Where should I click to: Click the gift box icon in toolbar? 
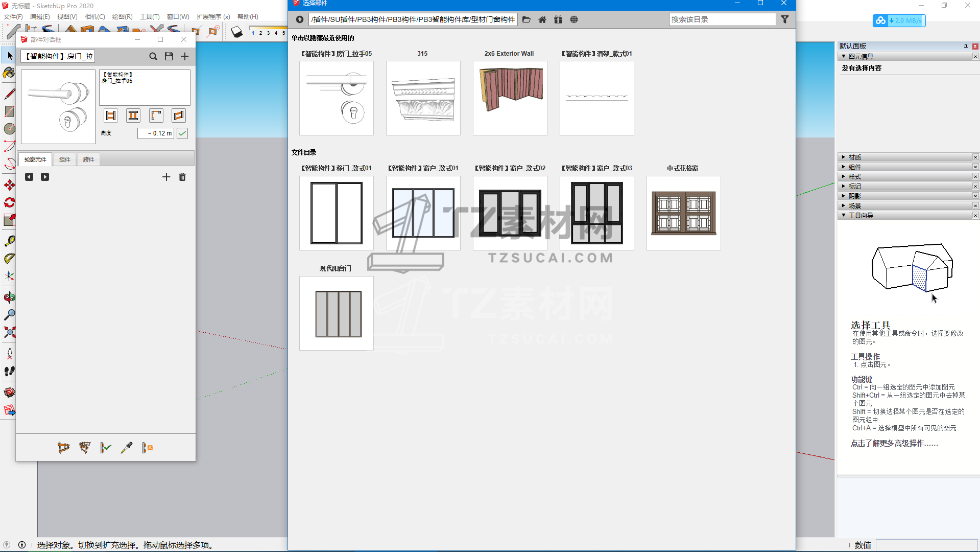point(558,19)
